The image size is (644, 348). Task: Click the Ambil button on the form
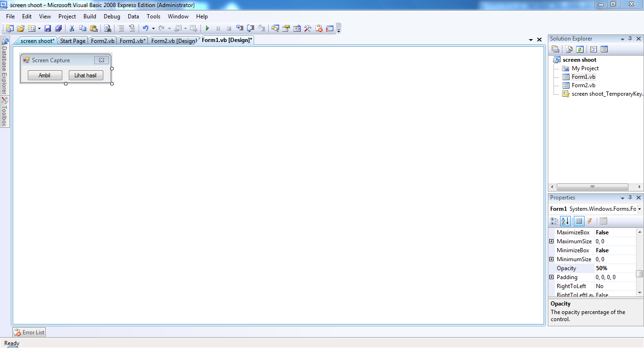44,75
